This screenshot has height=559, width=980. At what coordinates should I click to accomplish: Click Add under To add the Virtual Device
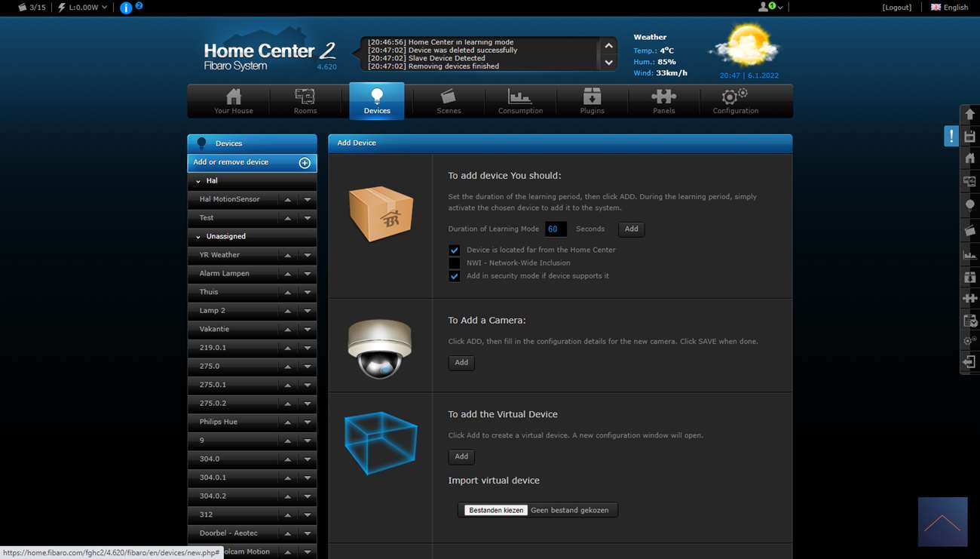(x=461, y=456)
